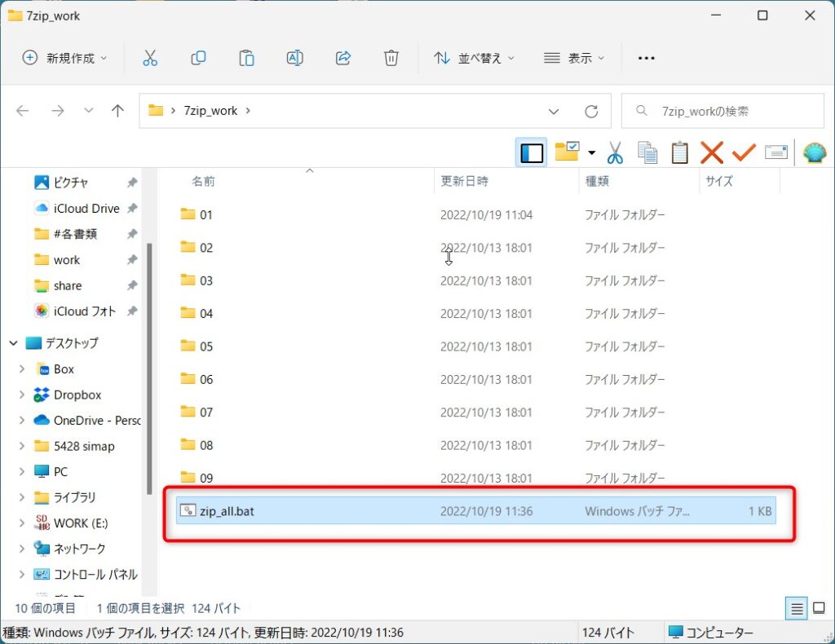835x644 pixels.
Task: Click the navigation pane vertical scrollbar
Action: pyautogui.click(x=150, y=368)
